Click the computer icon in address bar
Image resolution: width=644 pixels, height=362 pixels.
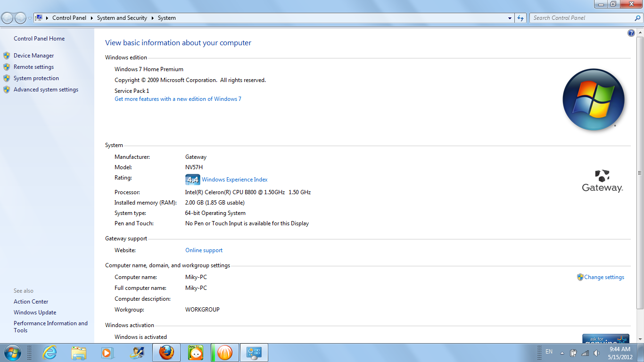39,18
